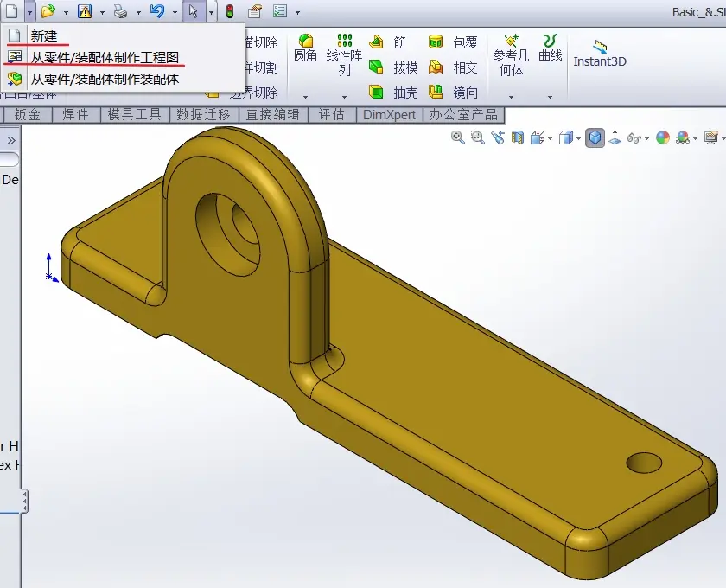Click the 放样切割 lofted cut button
Image resolution: width=726 pixels, height=588 pixels.
pos(262,67)
